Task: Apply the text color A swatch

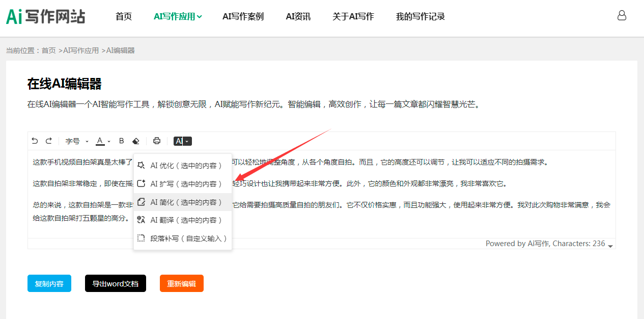Action: [x=100, y=141]
